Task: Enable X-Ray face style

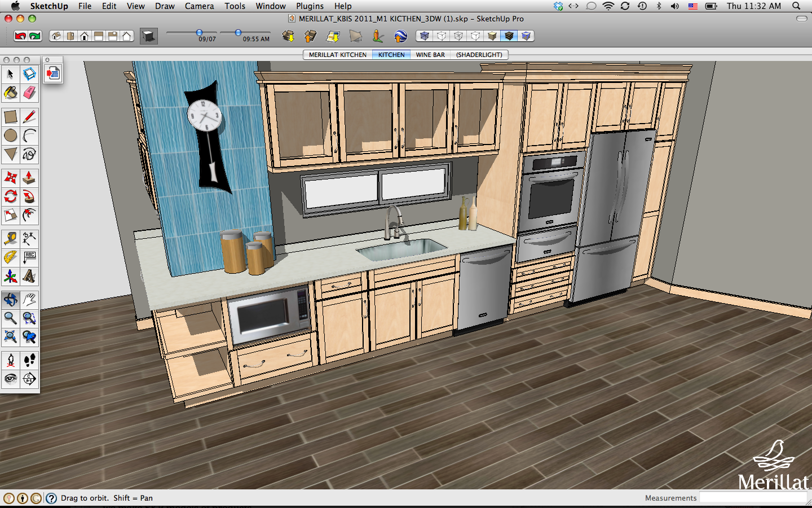Action: point(425,36)
